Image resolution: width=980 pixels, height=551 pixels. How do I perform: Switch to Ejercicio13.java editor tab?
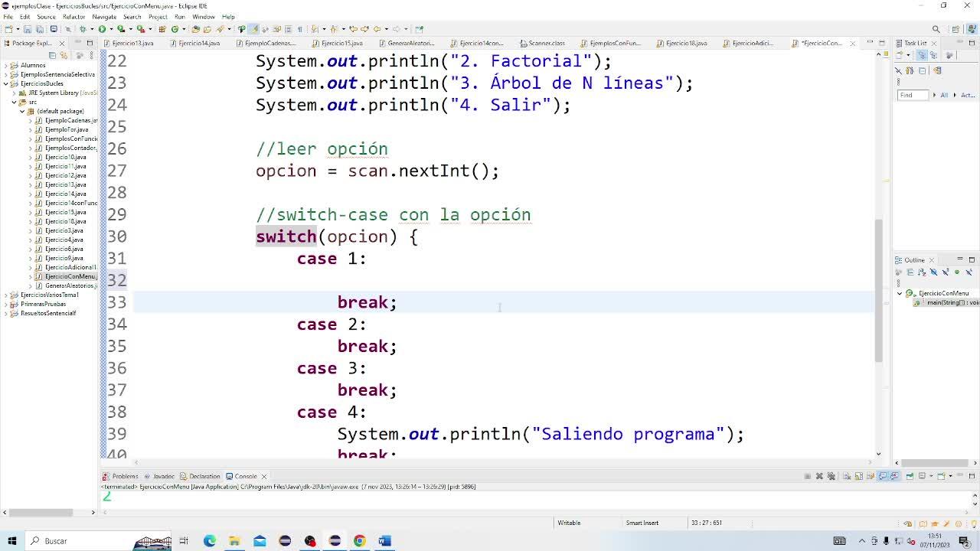pyautogui.click(x=132, y=43)
